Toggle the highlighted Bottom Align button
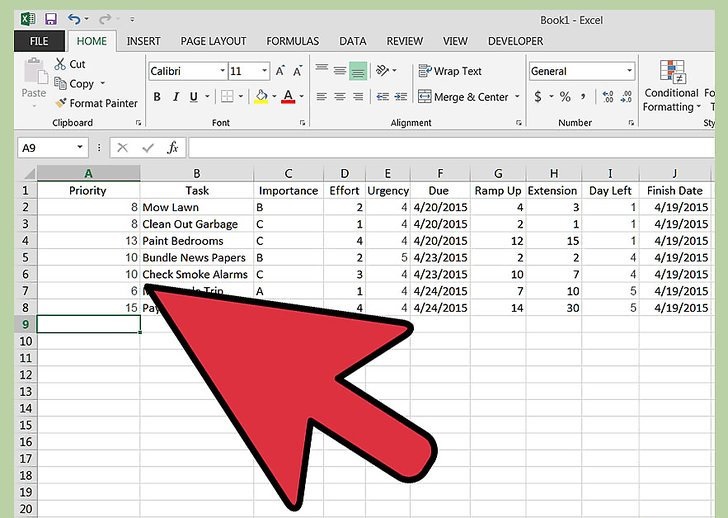This screenshot has width=728, height=518. point(358,71)
